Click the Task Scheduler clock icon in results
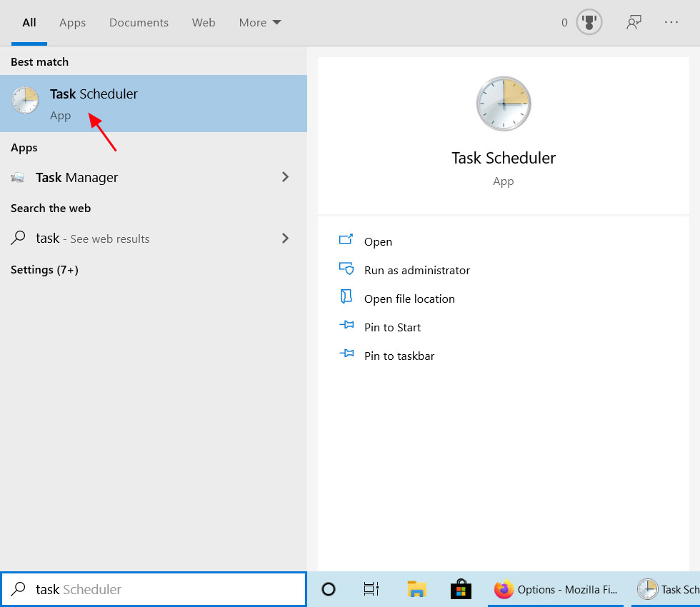 pos(25,100)
